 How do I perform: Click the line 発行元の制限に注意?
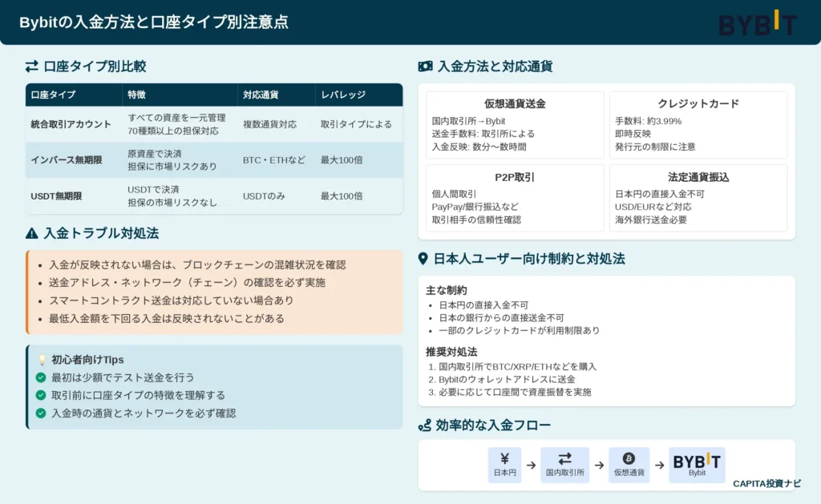pyautogui.click(x=656, y=147)
